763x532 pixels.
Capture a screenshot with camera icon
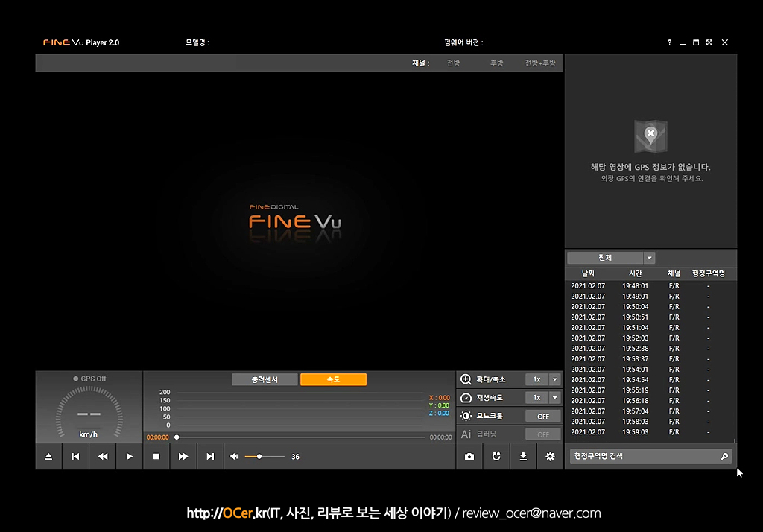pyautogui.click(x=469, y=457)
